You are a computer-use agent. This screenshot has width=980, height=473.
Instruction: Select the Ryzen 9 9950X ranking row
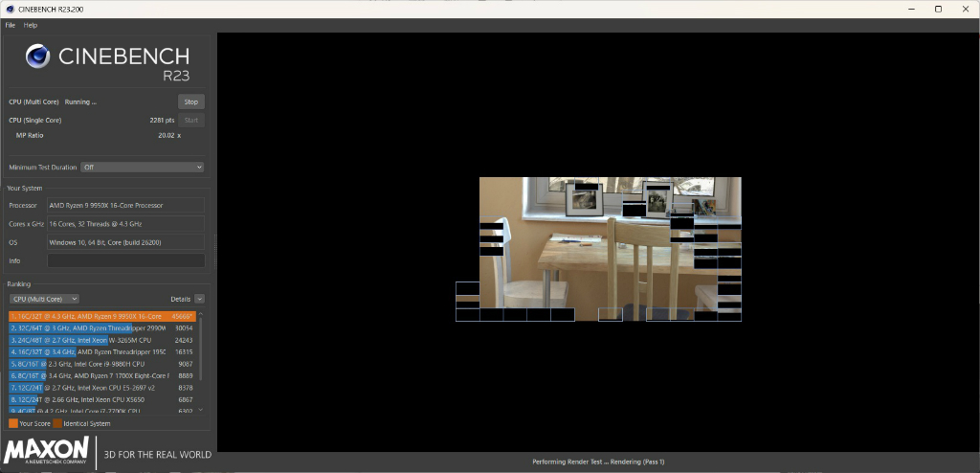(x=102, y=317)
